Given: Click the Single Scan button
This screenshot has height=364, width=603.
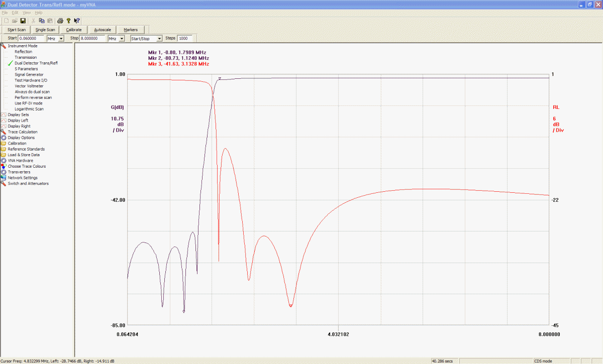Looking at the screenshot, I should 45,30.
